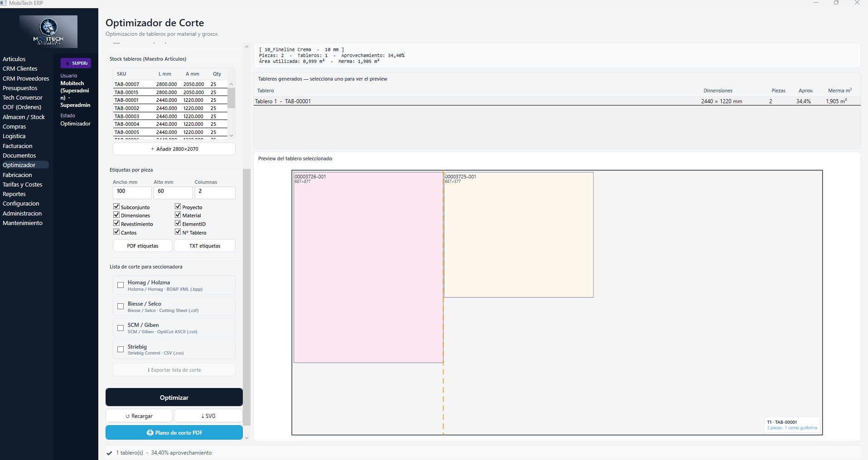Disable the Nº Tablero label field
The width and height of the screenshot is (868, 460).
[178, 232]
